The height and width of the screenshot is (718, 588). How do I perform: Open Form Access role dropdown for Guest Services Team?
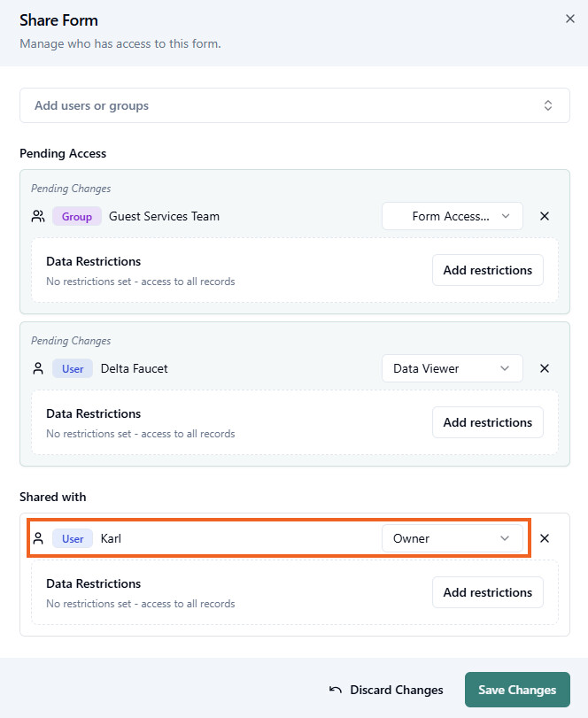[452, 216]
